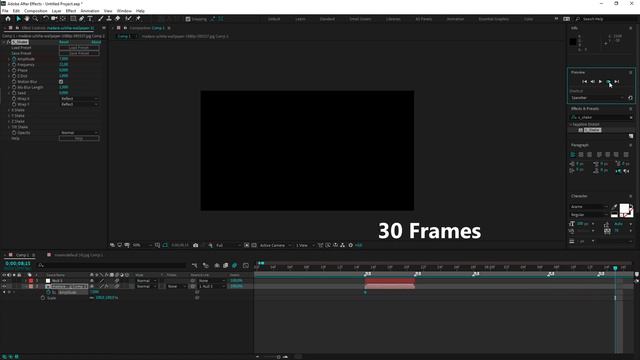Open the File menu
The width and height of the screenshot is (640, 360).
pyautogui.click(x=5, y=11)
